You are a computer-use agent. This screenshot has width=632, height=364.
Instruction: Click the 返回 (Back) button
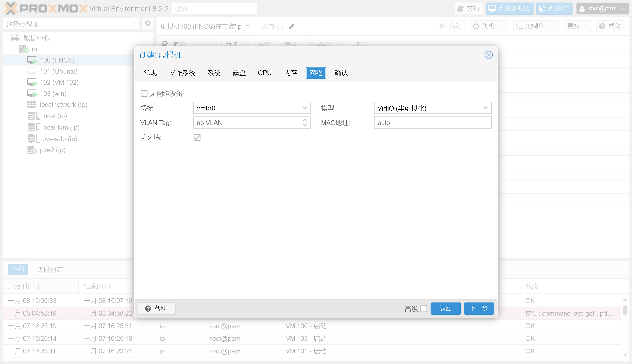click(445, 309)
